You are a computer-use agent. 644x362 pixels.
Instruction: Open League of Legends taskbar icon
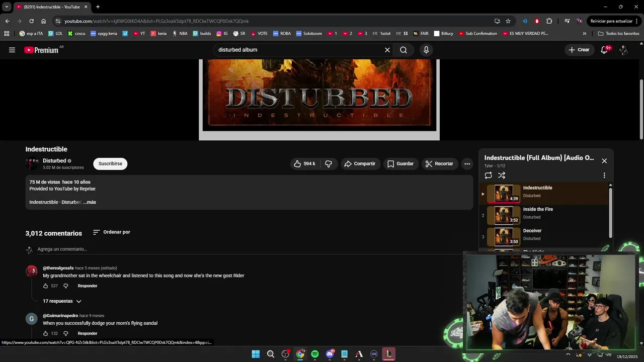pyautogui.click(x=388, y=354)
